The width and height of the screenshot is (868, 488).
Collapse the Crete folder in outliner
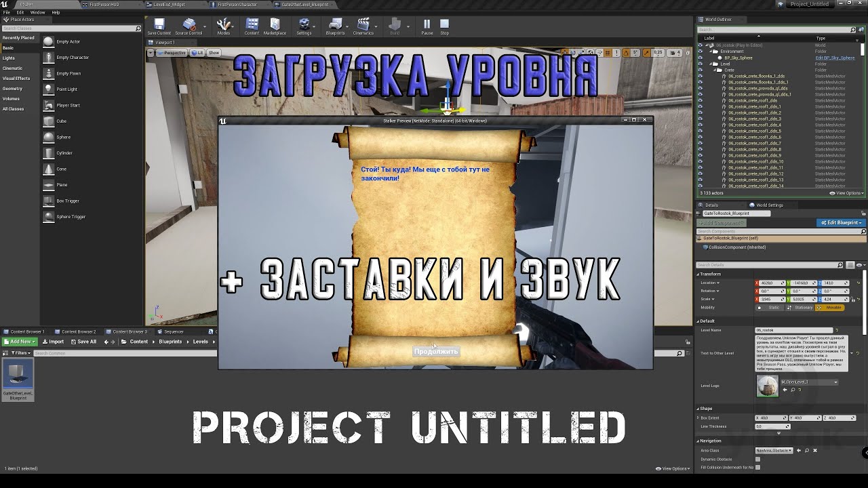715,70
